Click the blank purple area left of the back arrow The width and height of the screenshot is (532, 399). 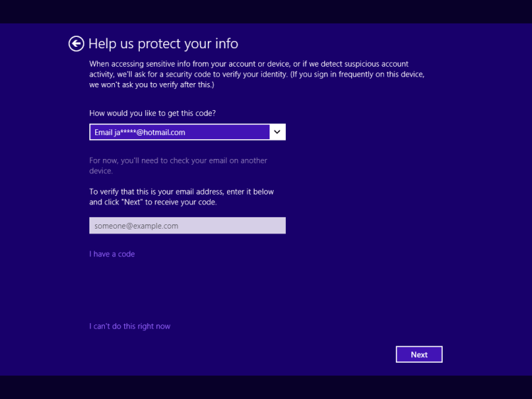tap(35, 44)
